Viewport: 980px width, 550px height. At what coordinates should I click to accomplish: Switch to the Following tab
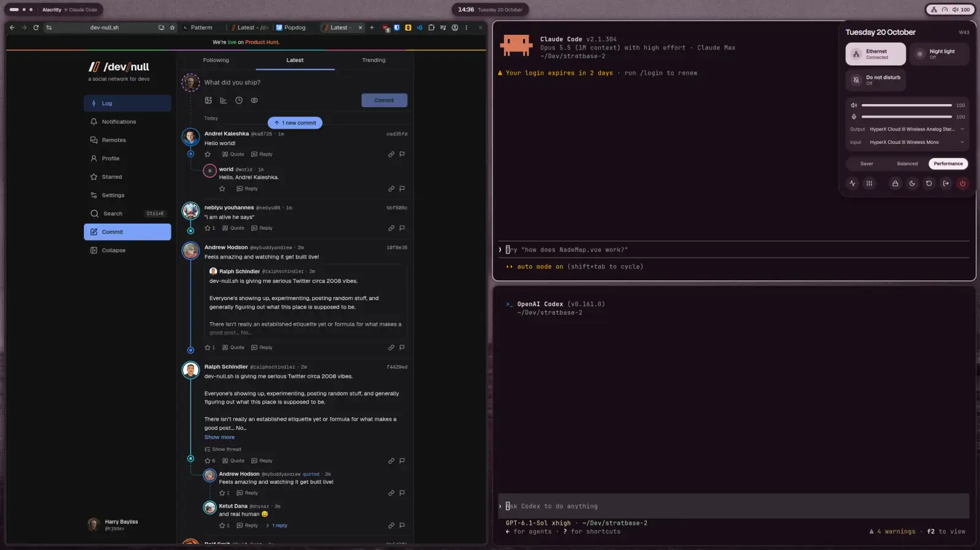click(216, 60)
